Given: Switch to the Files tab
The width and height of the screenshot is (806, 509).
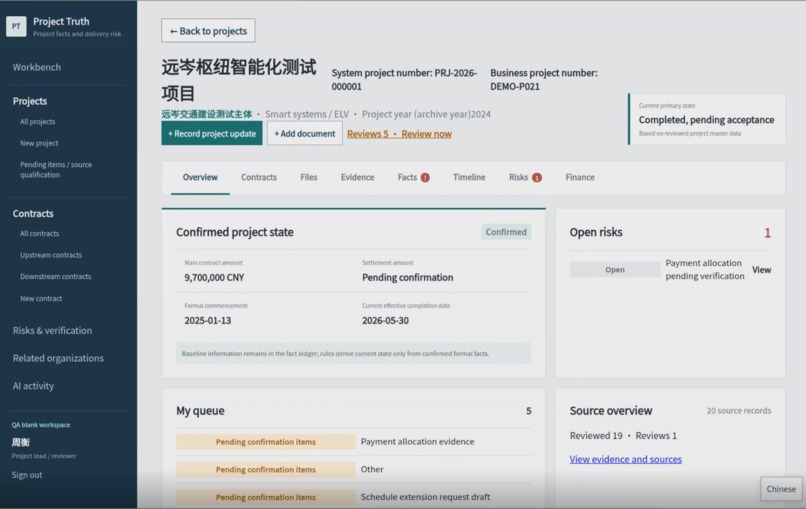Looking at the screenshot, I should (x=308, y=177).
